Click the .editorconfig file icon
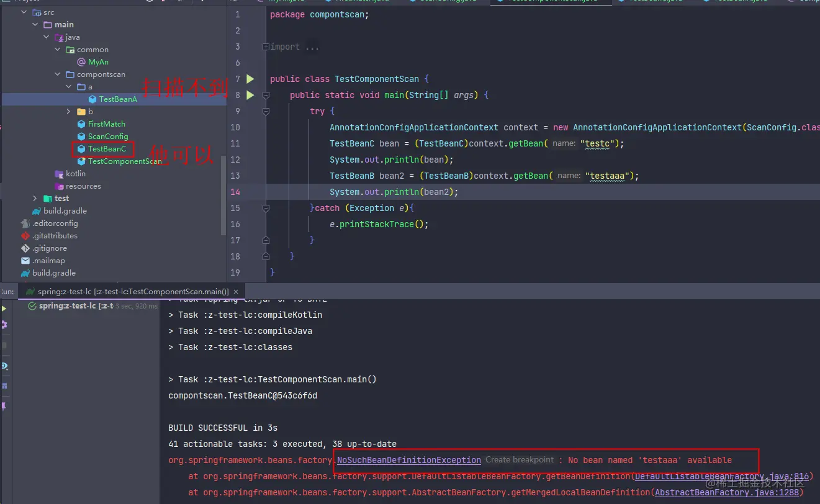Screen dimensions: 820x504 (25, 223)
